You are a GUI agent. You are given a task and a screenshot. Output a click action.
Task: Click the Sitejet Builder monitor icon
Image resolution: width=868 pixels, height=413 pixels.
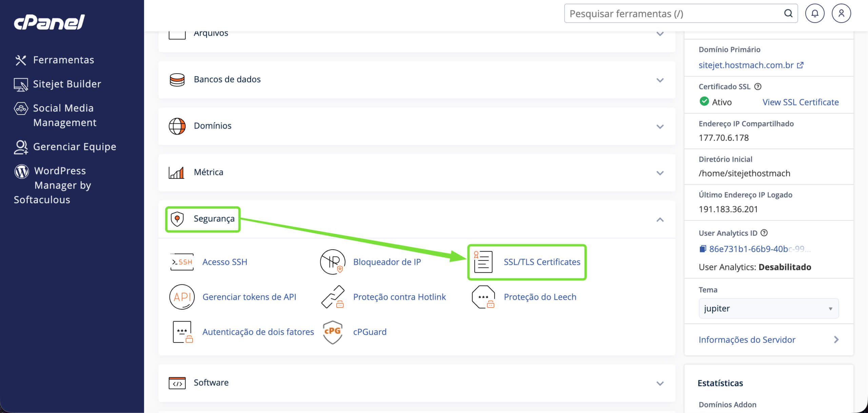point(21,85)
